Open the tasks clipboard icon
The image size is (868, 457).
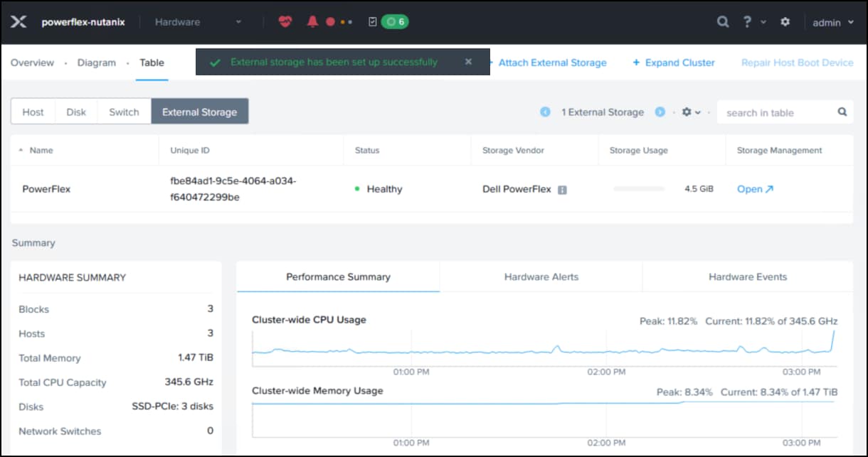pyautogui.click(x=373, y=22)
